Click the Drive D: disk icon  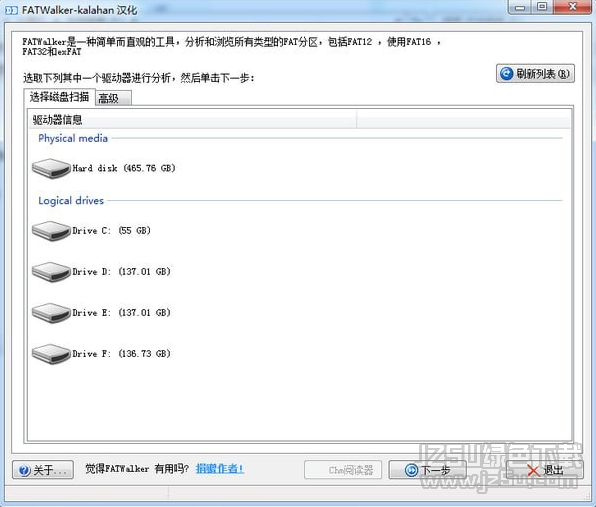point(51,272)
